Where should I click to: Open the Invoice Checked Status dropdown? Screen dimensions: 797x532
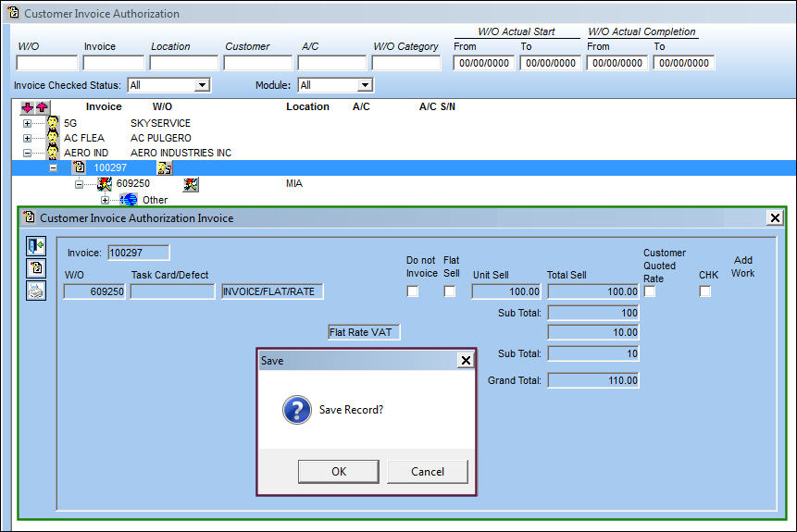click(x=203, y=85)
